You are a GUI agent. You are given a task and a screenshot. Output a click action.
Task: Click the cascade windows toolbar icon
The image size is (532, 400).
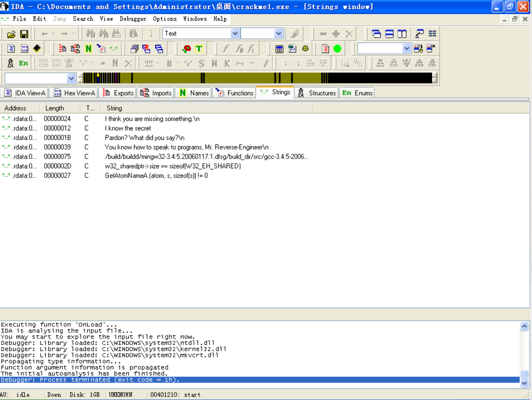[376, 34]
